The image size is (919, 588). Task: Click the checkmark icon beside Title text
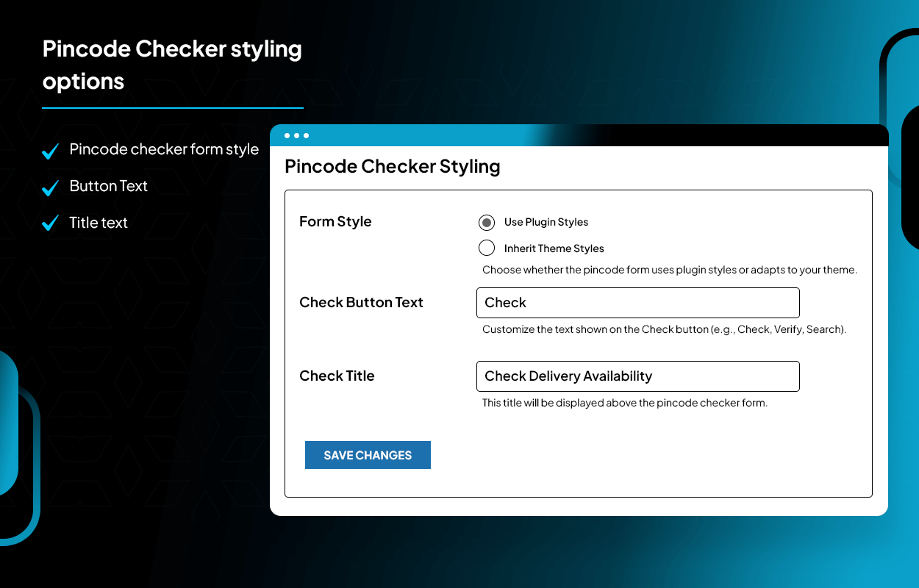coord(50,223)
